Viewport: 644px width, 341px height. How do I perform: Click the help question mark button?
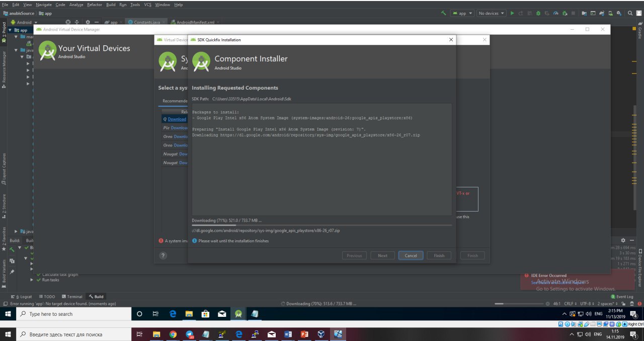[163, 255]
